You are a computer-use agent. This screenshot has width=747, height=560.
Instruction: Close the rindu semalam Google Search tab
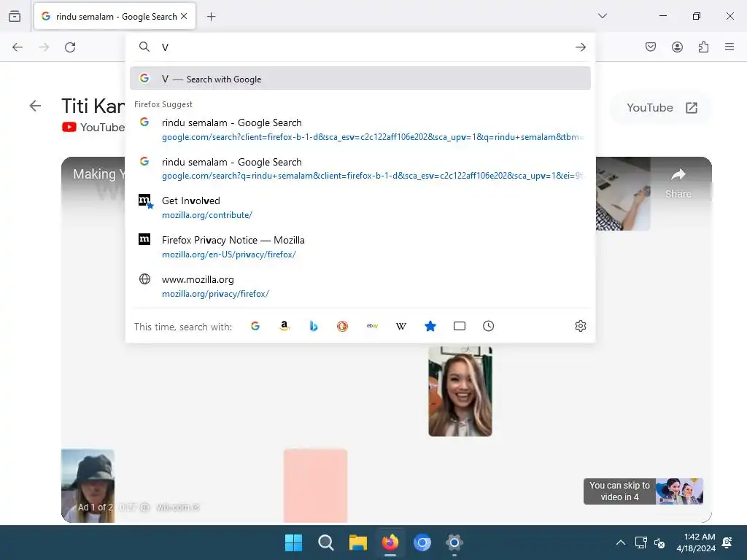pyautogui.click(x=184, y=16)
